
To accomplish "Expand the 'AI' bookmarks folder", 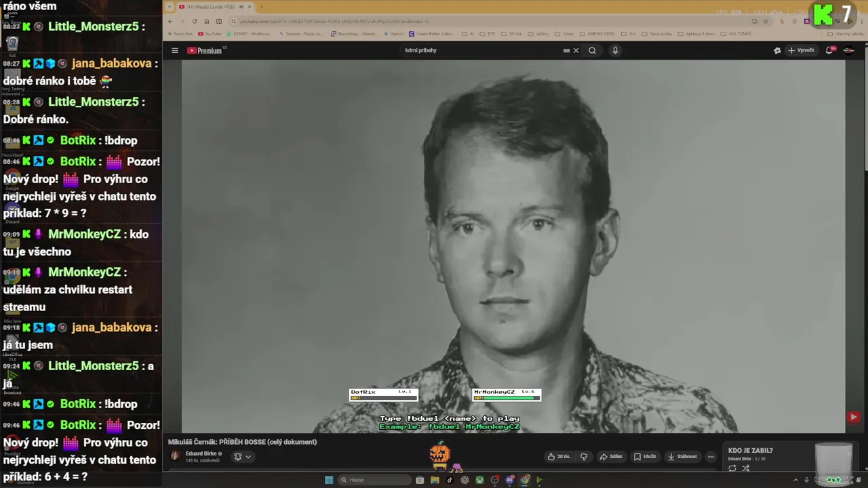I will tap(468, 33).
